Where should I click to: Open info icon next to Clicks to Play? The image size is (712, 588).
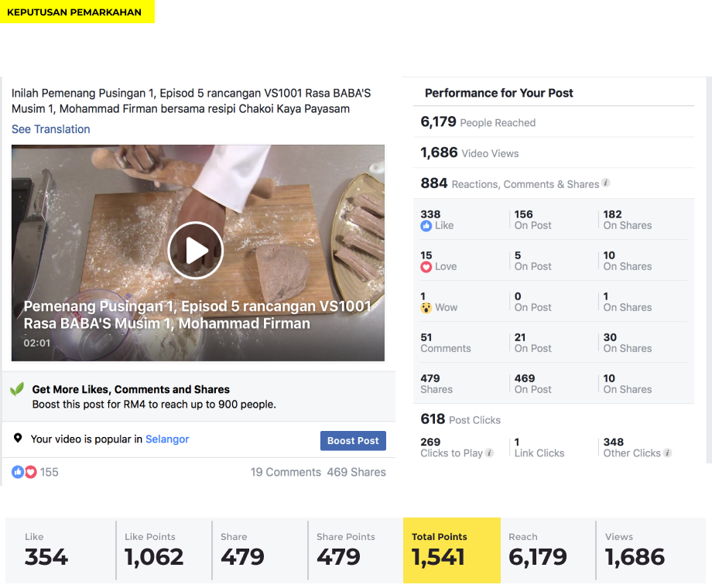click(489, 453)
